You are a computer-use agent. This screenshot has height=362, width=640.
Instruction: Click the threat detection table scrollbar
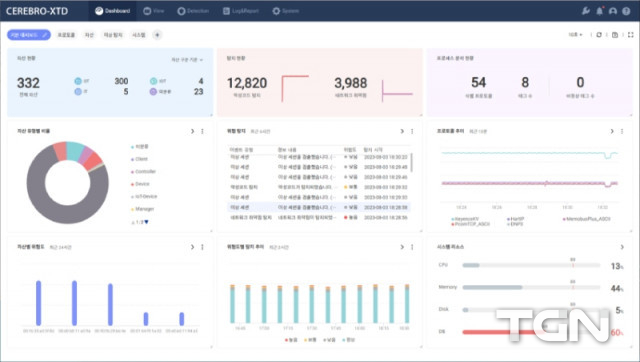point(411,162)
